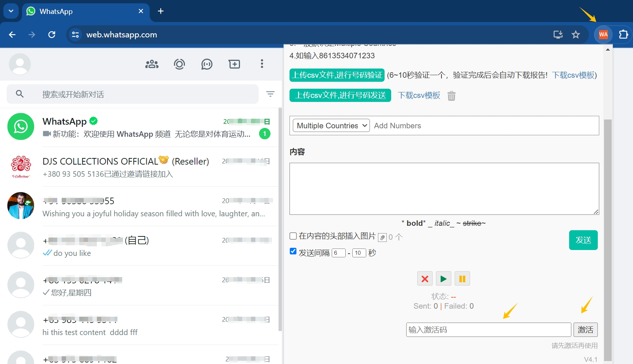The width and height of the screenshot is (633, 364).
Task: Toggle the unread chats filter icon
Action: (270, 94)
